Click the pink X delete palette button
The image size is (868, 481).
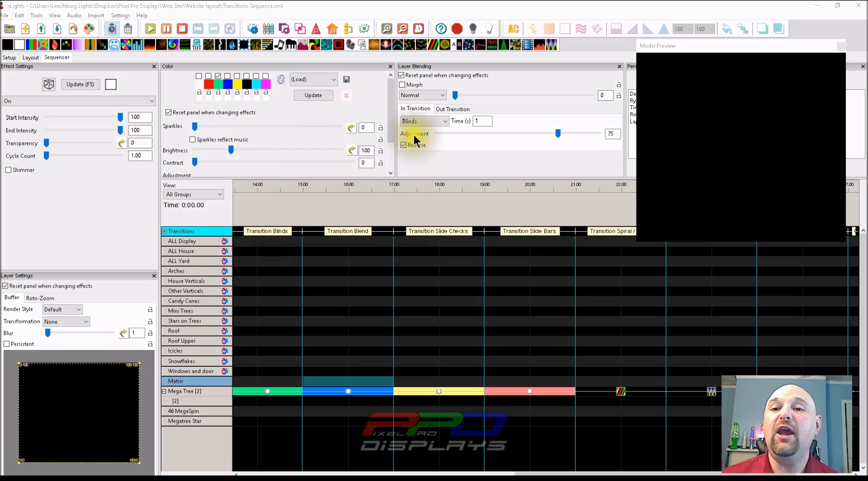point(346,95)
